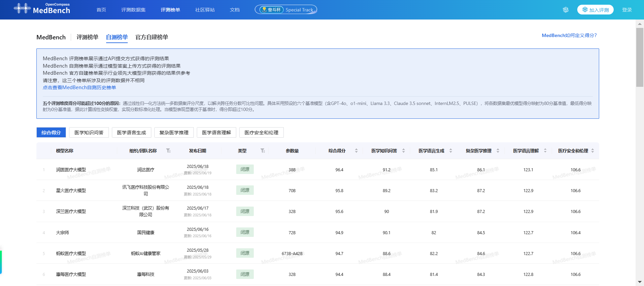Open 评测榜单 in top navigation

pyautogui.click(x=170, y=10)
